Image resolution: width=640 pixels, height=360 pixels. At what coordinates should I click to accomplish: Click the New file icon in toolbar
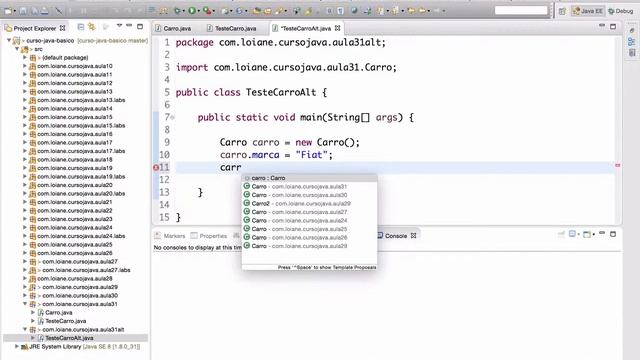coord(8,11)
